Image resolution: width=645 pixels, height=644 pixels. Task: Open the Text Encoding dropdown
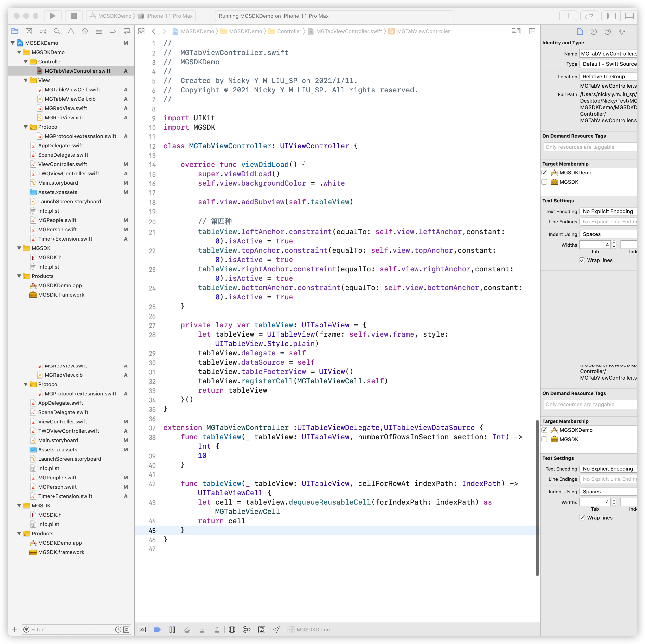(x=608, y=211)
